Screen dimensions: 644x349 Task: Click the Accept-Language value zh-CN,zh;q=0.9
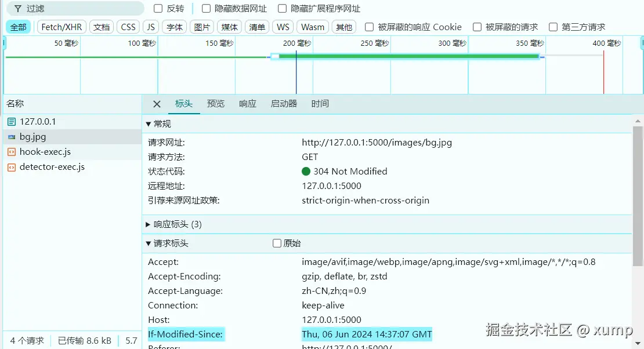pos(334,290)
